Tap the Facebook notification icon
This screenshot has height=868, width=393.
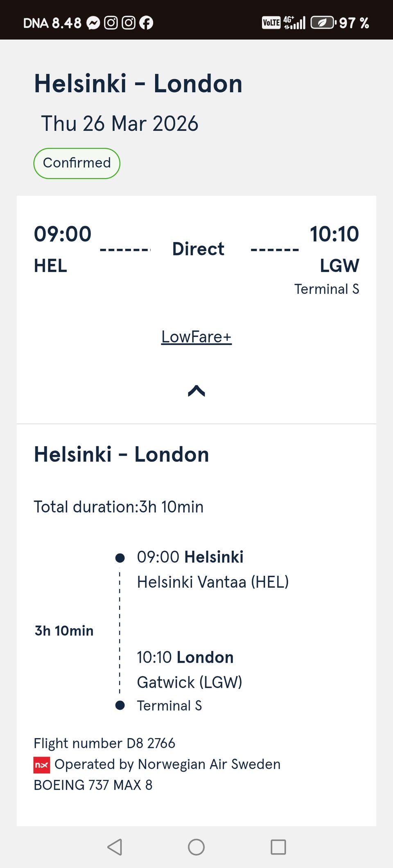pyautogui.click(x=146, y=23)
